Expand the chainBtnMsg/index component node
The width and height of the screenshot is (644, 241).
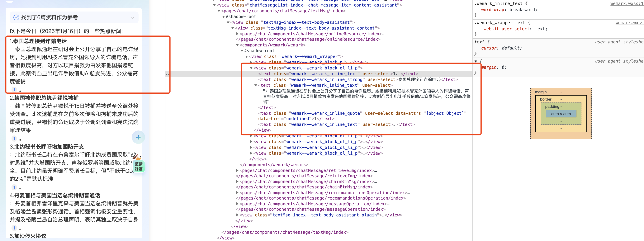pyautogui.click(x=237, y=182)
